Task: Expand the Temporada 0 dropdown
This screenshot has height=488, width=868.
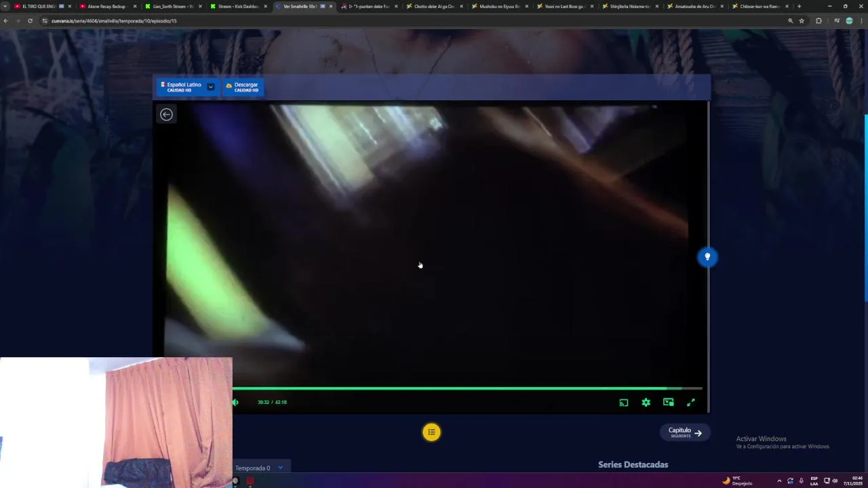Action: point(260,468)
